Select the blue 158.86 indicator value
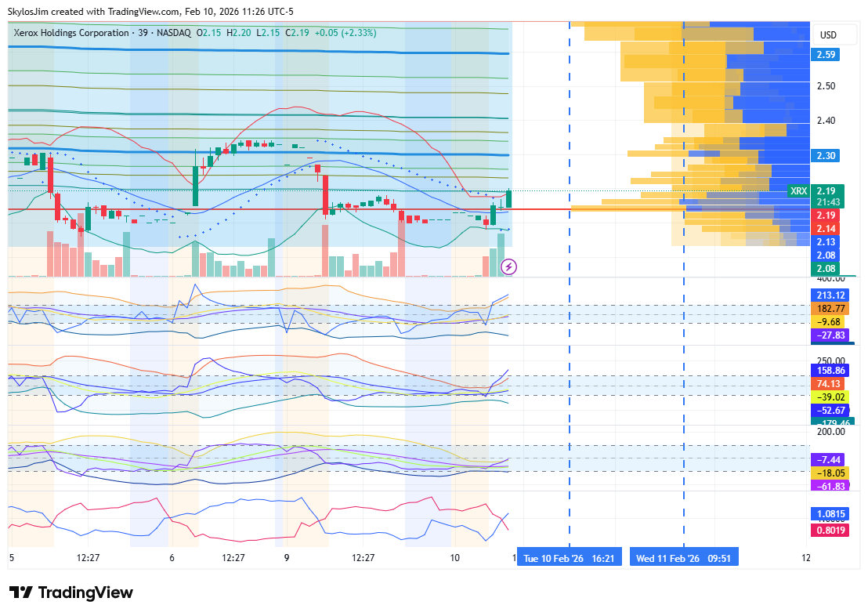This screenshot has height=616, width=868. (830, 370)
